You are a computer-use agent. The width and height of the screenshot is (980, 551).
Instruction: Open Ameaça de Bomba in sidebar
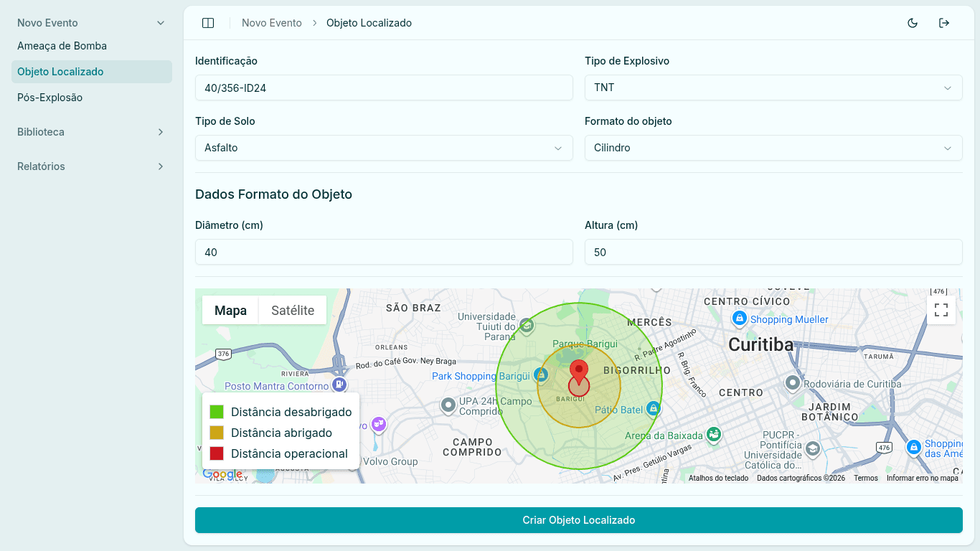point(62,46)
